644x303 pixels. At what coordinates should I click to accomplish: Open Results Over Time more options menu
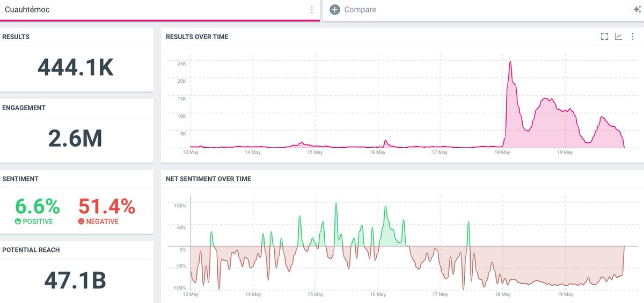click(x=633, y=37)
